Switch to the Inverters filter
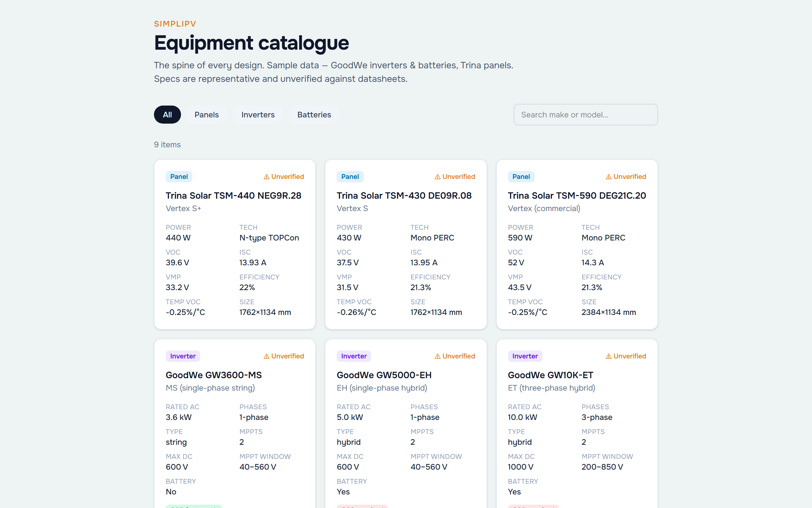812x508 pixels. pyautogui.click(x=258, y=115)
